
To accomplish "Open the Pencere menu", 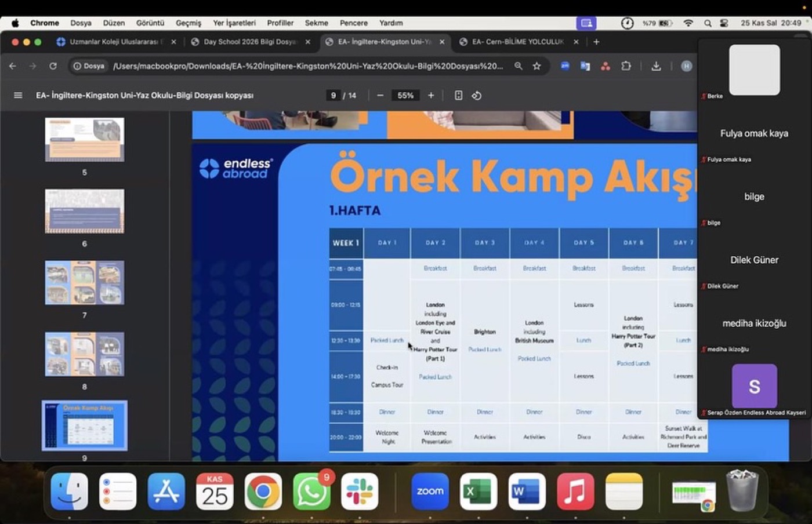I will 354,23.
